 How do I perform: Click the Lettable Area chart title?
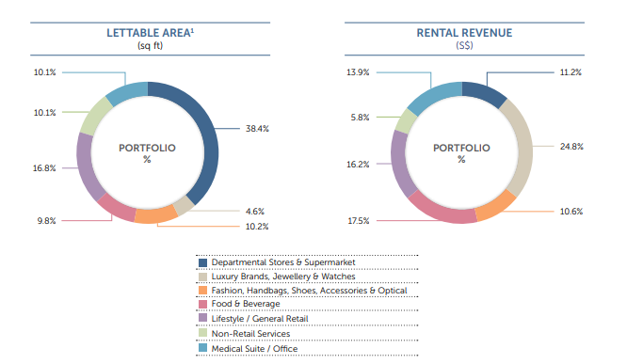pyautogui.click(x=150, y=33)
